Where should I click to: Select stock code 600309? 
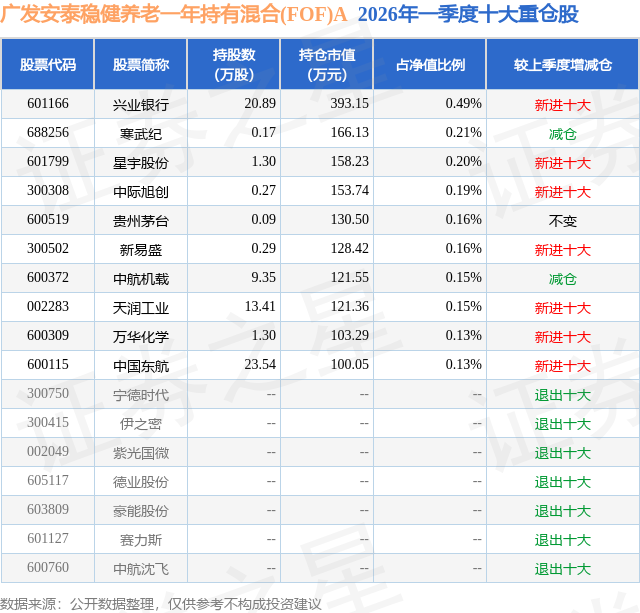[48, 335]
